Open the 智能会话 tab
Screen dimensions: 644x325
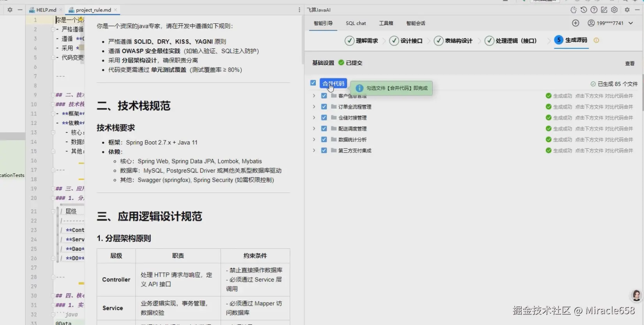pyautogui.click(x=416, y=23)
